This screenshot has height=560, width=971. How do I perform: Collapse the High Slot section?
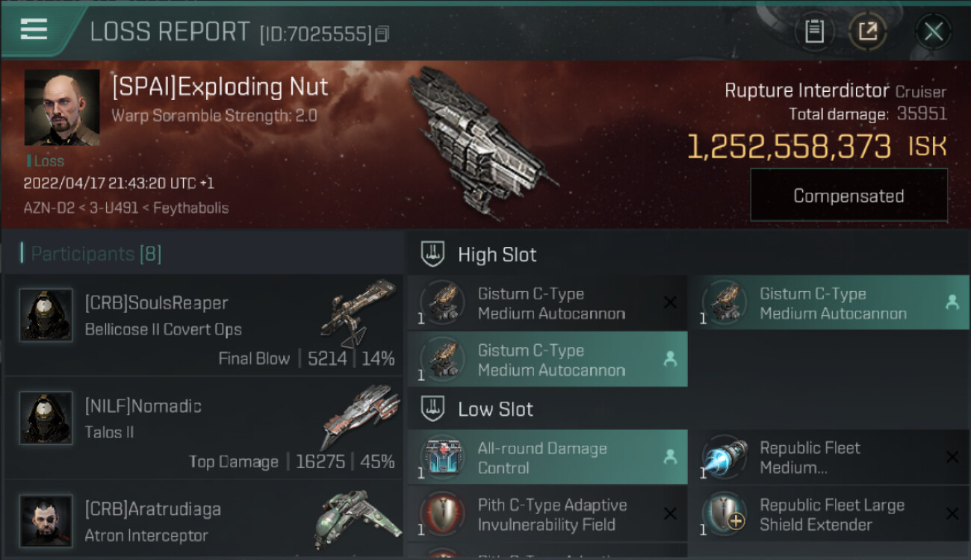tap(433, 255)
